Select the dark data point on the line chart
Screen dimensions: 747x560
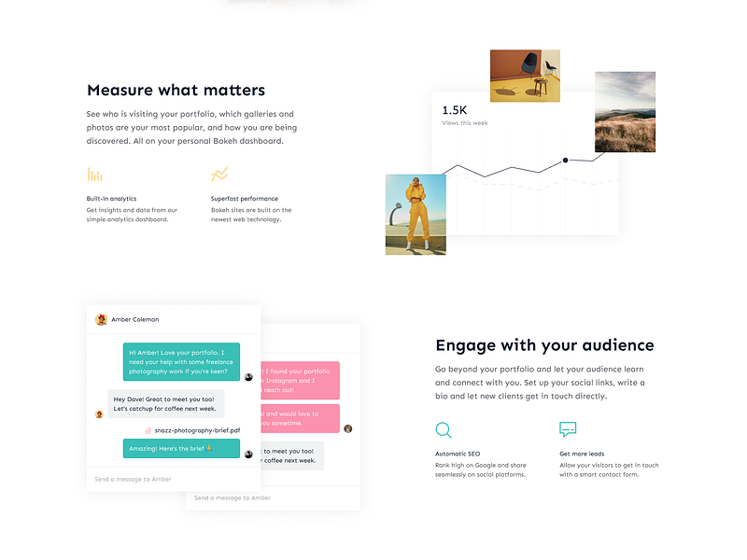coord(566,160)
